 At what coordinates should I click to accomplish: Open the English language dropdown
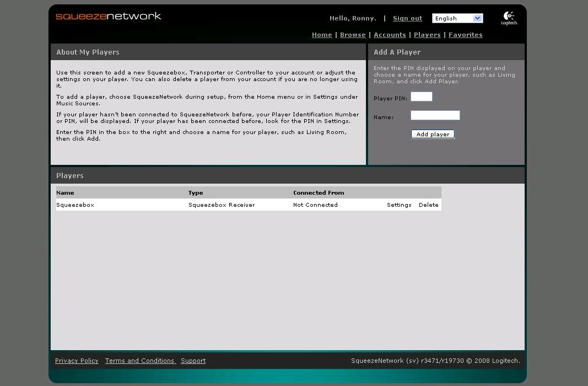(457, 18)
